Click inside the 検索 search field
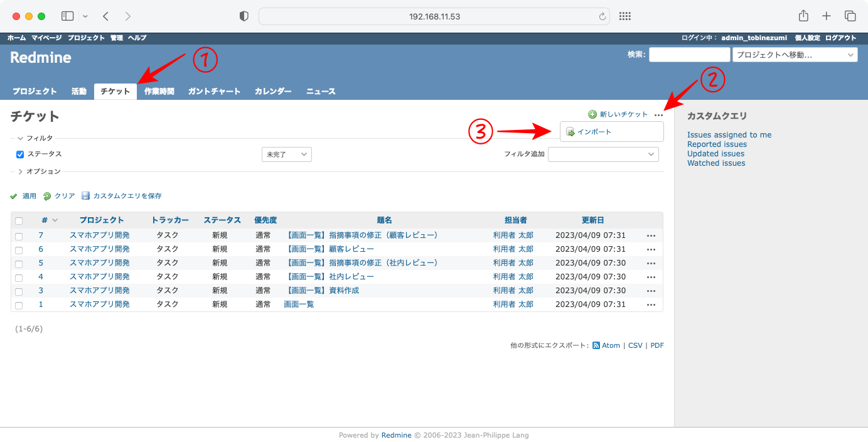868x442 pixels. click(689, 54)
